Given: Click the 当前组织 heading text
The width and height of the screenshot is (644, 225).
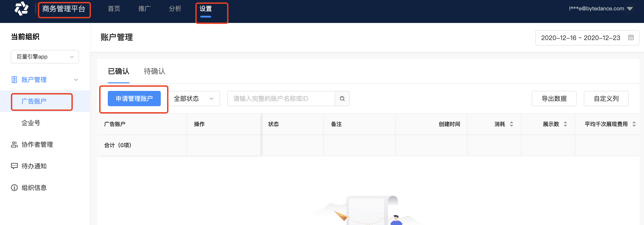Looking at the screenshot, I should point(25,37).
